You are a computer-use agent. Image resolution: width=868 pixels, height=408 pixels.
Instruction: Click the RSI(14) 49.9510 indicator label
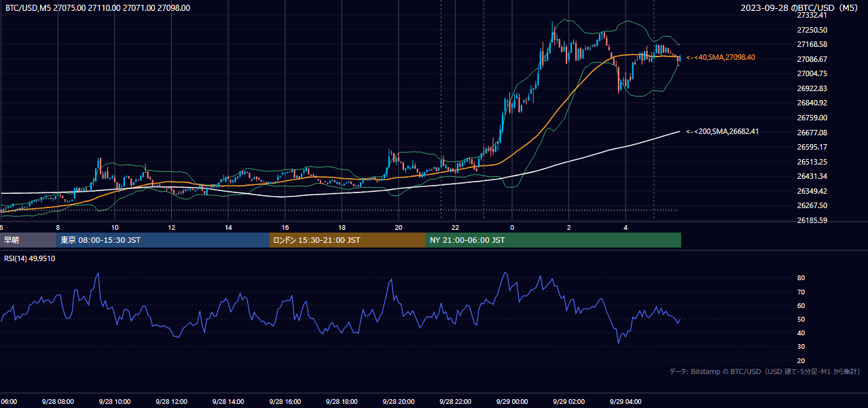pos(30,258)
